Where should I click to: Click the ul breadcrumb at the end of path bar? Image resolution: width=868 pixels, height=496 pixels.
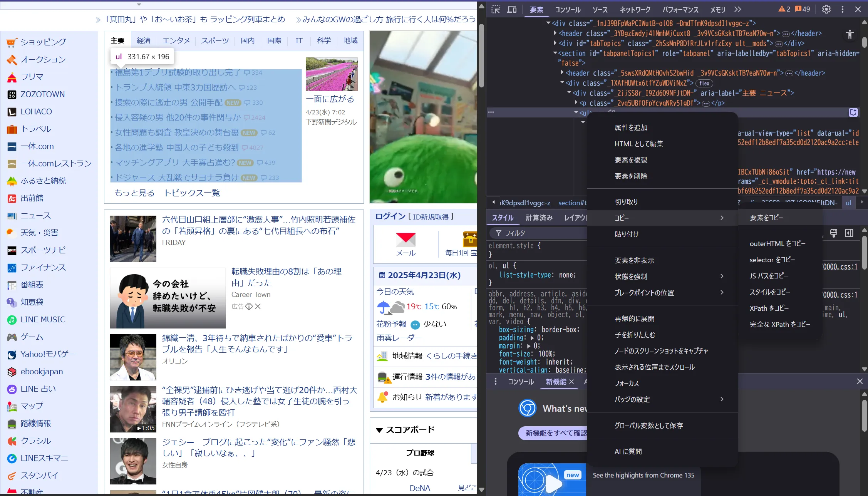[848, 203]
